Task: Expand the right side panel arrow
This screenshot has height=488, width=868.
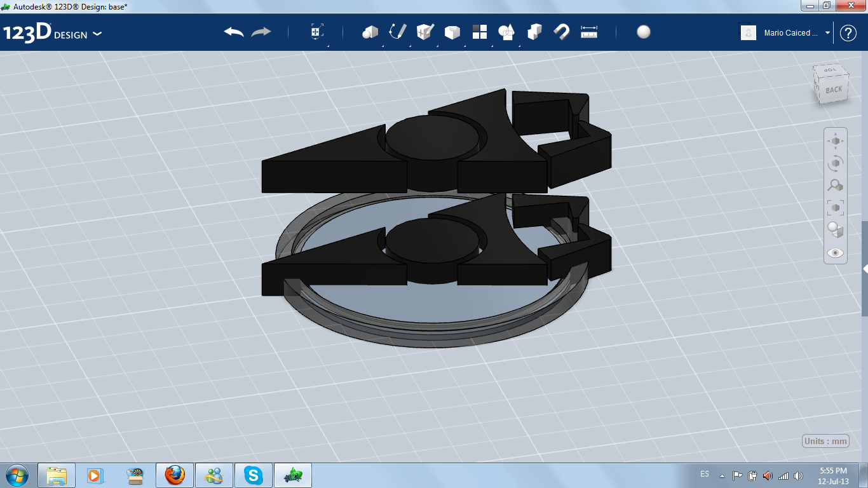Action: pyautogui.click(x=865, y=269)
